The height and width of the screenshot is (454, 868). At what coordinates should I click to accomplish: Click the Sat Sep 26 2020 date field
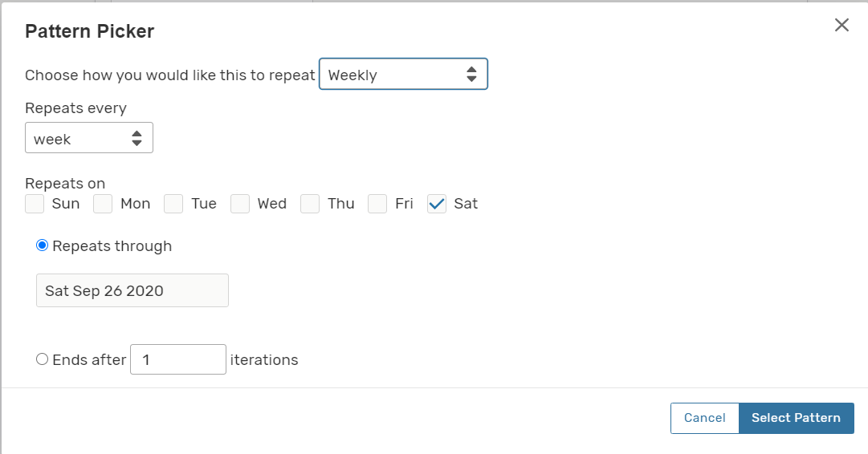click(x=132, y=290)
